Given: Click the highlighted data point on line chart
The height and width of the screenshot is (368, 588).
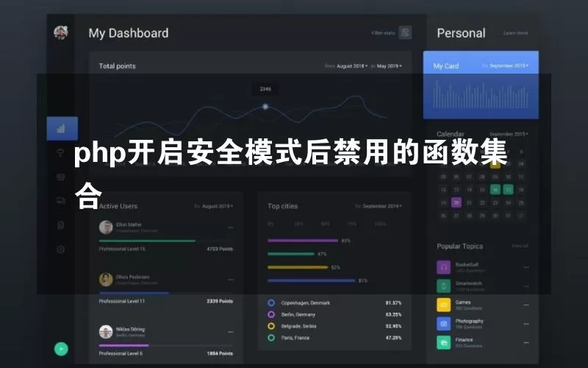Looking at the screenshot, I should [265, 107].
